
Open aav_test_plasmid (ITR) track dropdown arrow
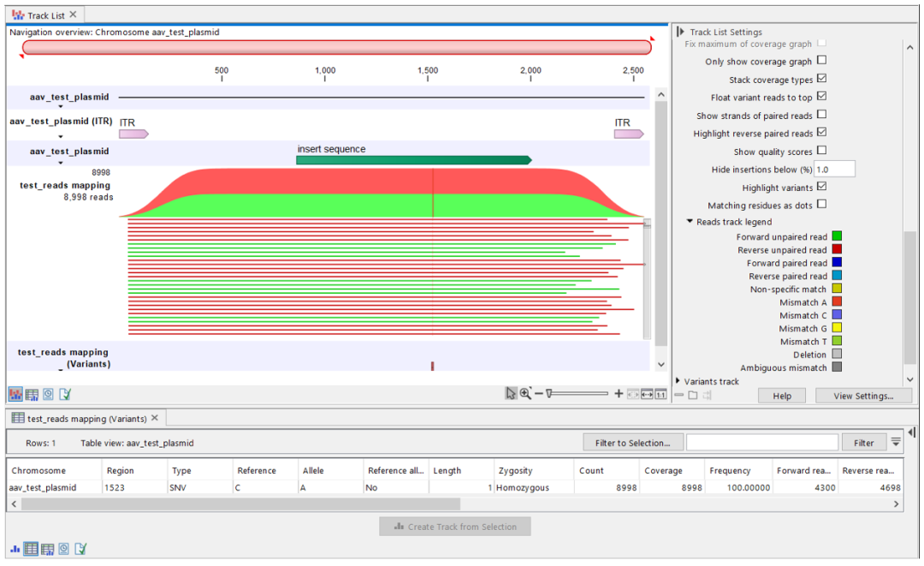coord(61,136)
